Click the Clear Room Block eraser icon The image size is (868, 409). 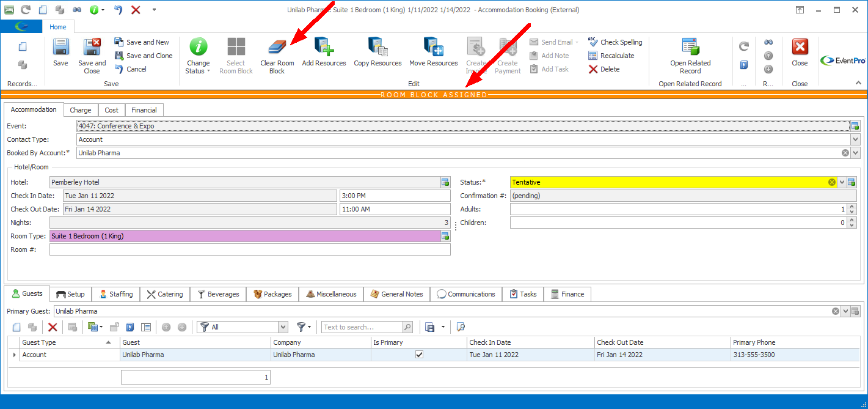click(277, 48)
